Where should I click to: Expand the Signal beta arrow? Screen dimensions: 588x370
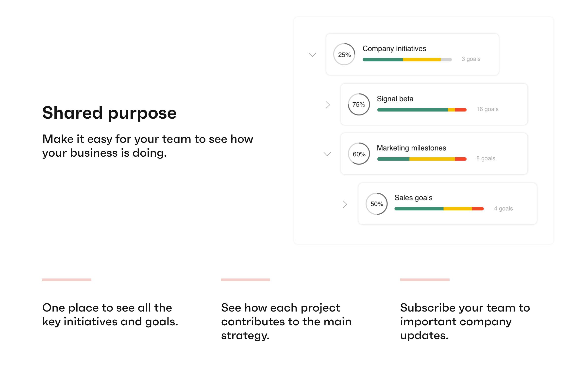(x=328, y=105)
